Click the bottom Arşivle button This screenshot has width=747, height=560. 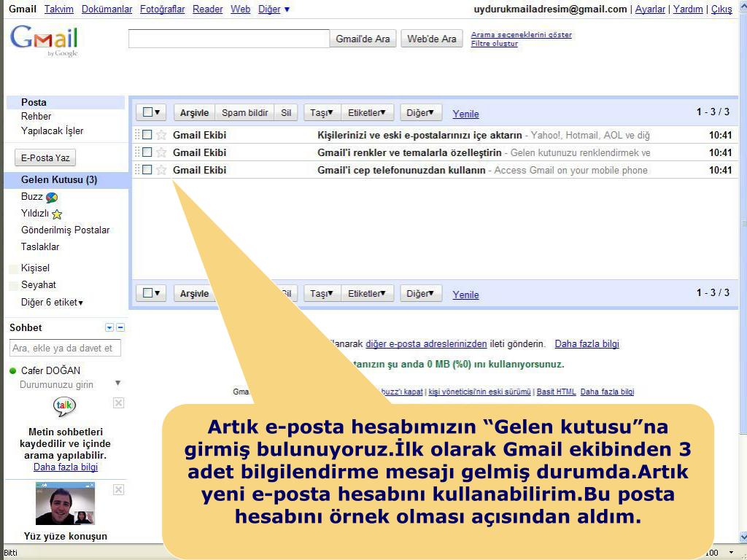194,294
